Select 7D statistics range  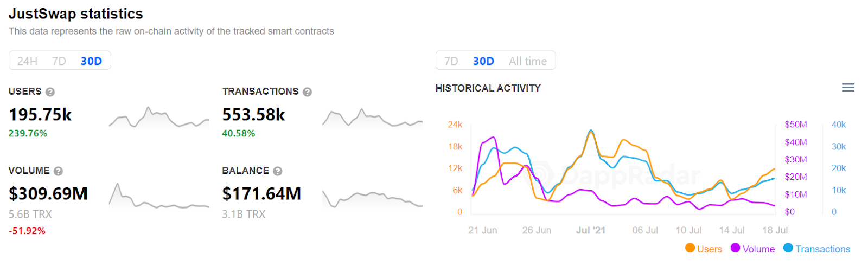tap(59, 61)
